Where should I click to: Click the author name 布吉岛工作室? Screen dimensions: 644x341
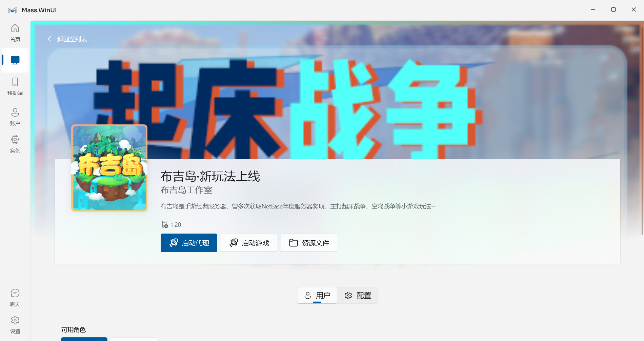pyautogui.click(x=186, y=190)
